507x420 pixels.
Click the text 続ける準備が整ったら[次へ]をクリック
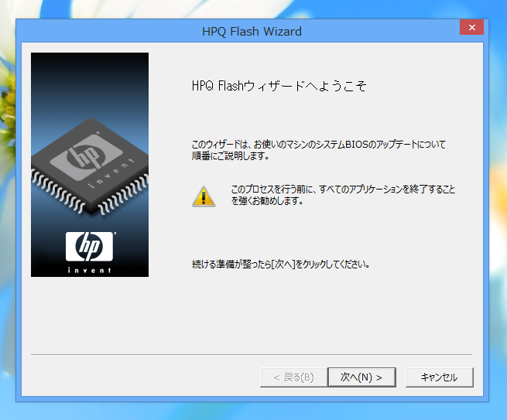pyautogui.click(x=281, y=265)
